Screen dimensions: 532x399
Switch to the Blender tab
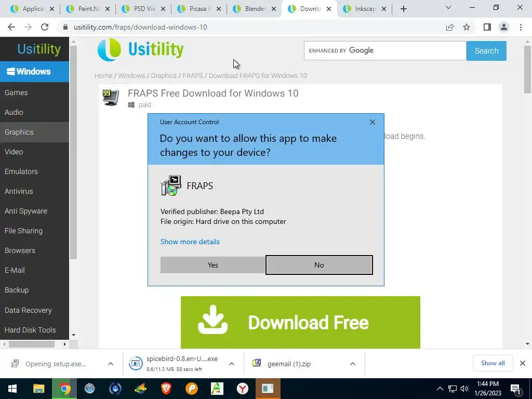coord(255,9)
